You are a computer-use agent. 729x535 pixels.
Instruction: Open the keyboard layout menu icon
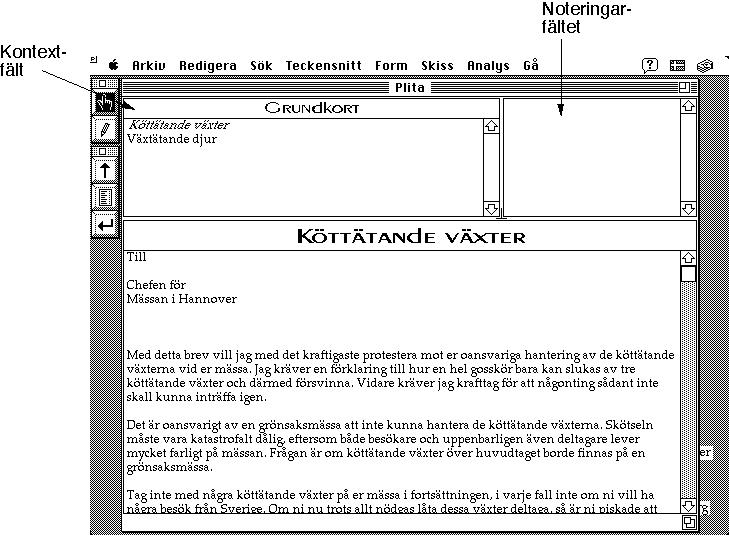pyautogui.click(x=677, y=66)
